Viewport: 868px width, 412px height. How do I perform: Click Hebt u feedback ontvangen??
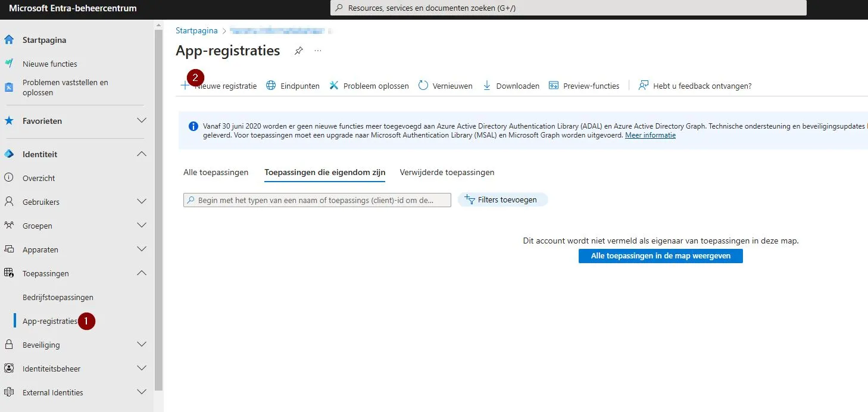695,86
